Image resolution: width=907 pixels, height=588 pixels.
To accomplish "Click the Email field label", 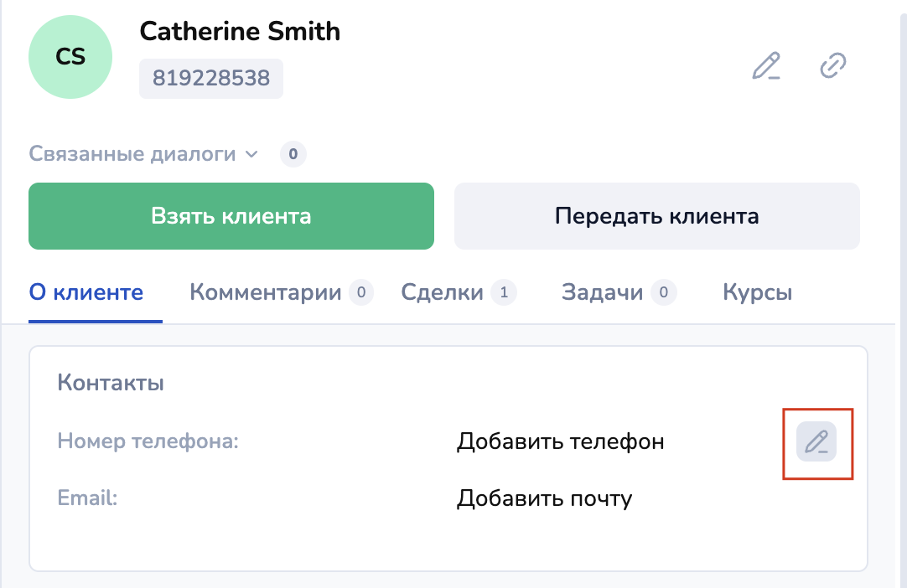I will [x=87, y=498].
